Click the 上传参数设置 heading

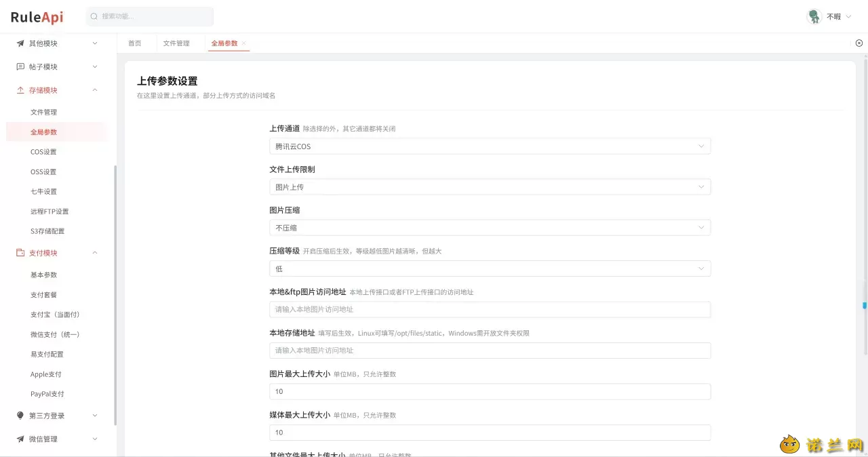point(167,81)
